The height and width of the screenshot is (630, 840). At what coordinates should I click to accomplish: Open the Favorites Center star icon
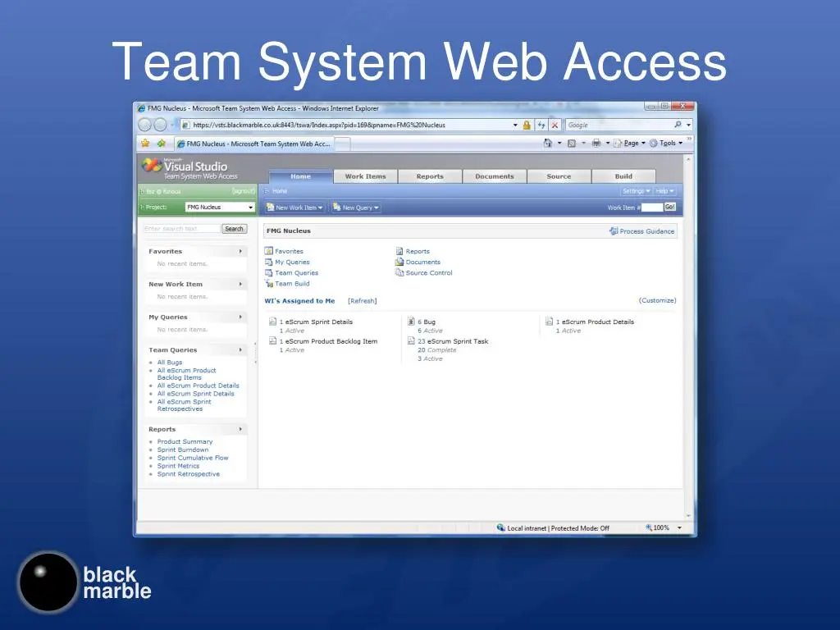click(x=145, y=144)
